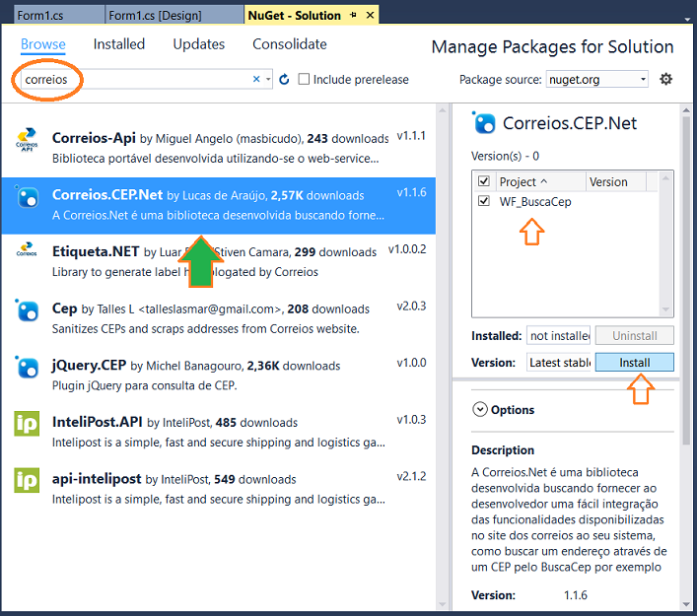This screenshot has width=697, height=616.
Task: Expand the Options section
Action: 480,409
